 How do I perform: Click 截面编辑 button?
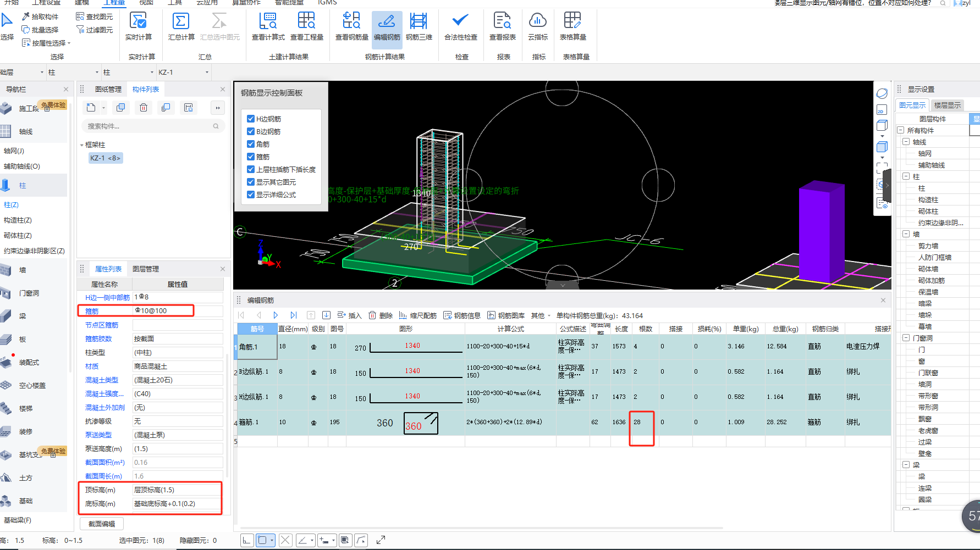102,524
